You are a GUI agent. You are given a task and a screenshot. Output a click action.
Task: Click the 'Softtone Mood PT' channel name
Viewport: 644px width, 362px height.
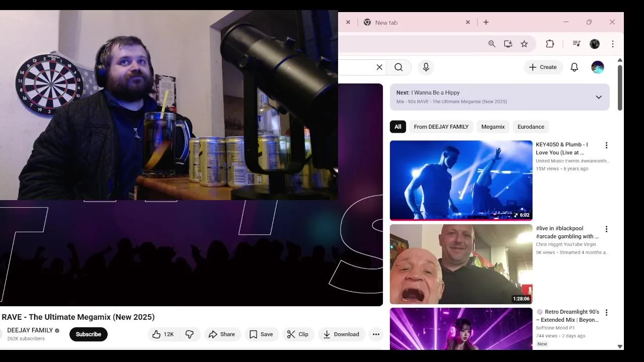pyautogui.click(x=555, y=328)
